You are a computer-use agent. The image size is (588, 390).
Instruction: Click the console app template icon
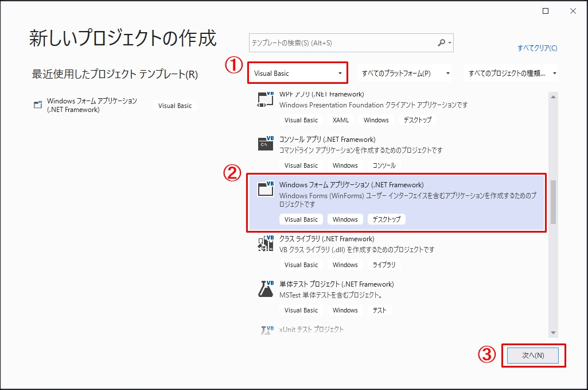click(266, 144)
